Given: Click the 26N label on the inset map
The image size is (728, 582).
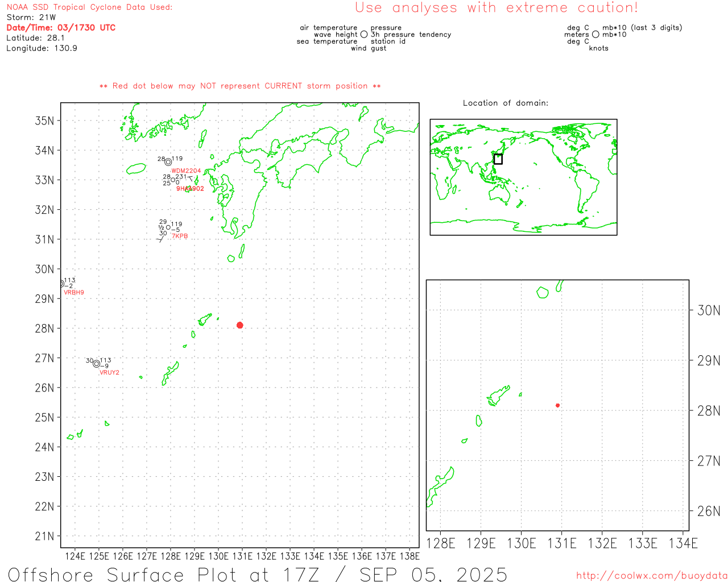Looking at the screenshot, I should coord(709,511).
